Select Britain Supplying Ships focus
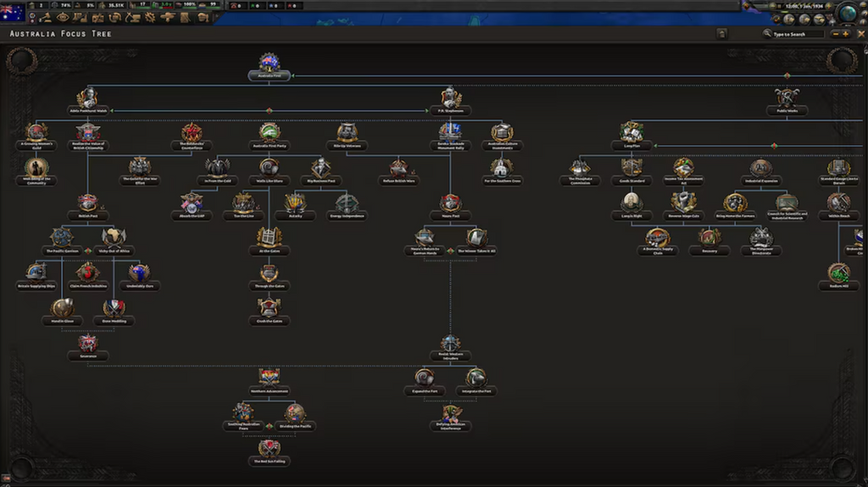The image size is (868, 487). [36, 277]
